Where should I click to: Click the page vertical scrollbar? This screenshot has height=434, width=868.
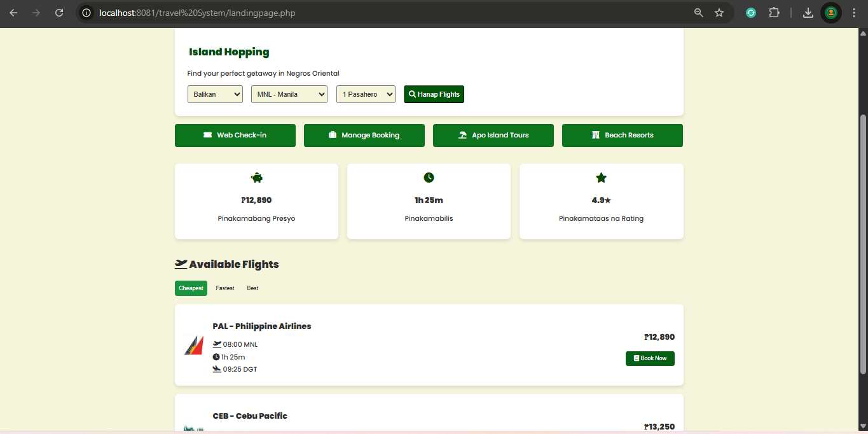click(x=863, y=242)
